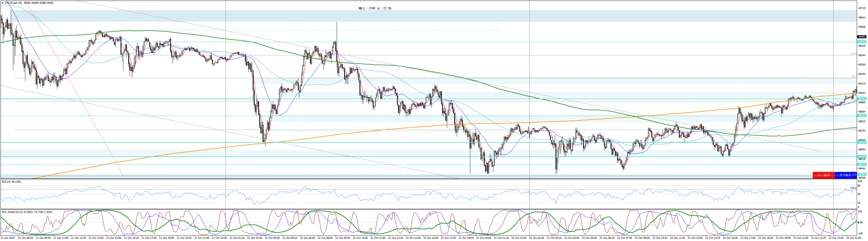
Task: Click the -100 value on RCI scale
Action: tap(860, 234)
